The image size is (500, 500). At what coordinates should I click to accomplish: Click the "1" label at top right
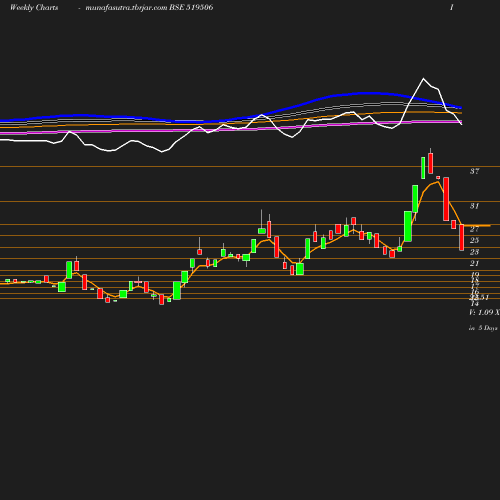click(x=452, y=8)
